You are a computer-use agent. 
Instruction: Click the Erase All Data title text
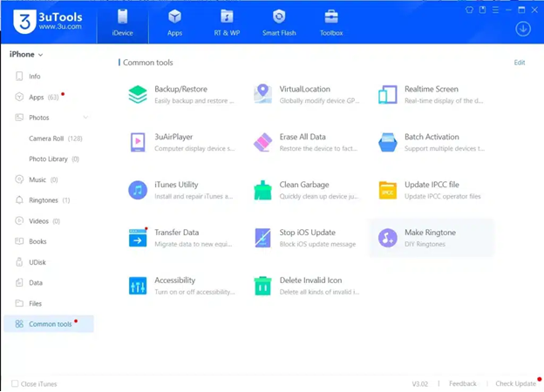303,137
